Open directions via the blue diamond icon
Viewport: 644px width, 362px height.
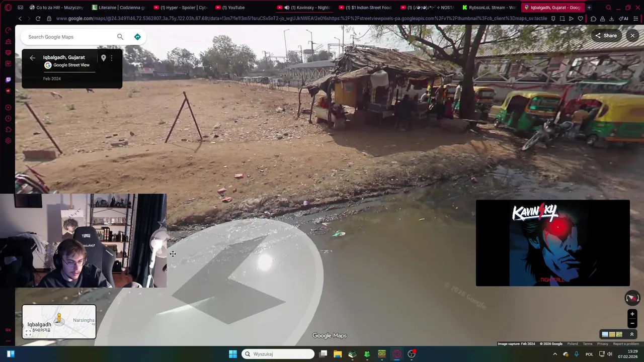point(137,37)
